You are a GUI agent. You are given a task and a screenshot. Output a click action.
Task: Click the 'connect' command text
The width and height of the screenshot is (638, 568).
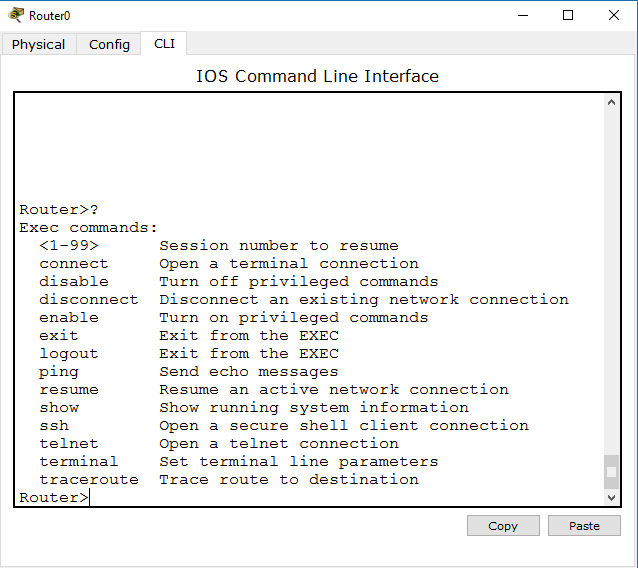(x=74, y=263)
